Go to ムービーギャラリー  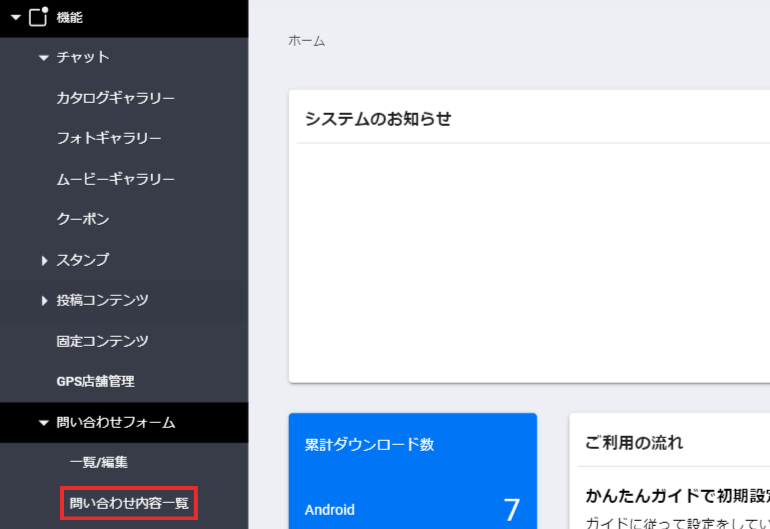pyautogui.click(x=115, y=179)
